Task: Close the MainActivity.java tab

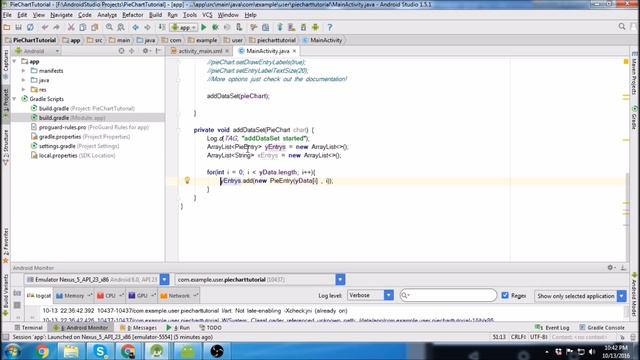Action: click(x=294, y=51)
